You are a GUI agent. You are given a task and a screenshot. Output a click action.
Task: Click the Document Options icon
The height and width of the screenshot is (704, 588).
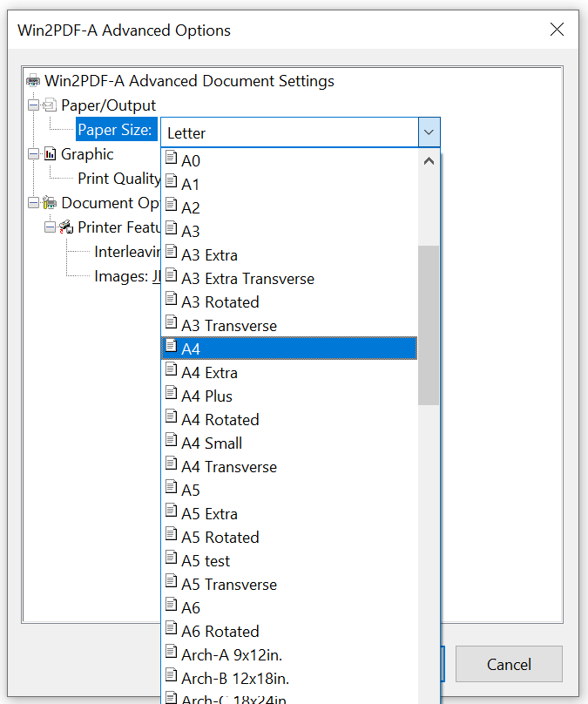point(50,203)
